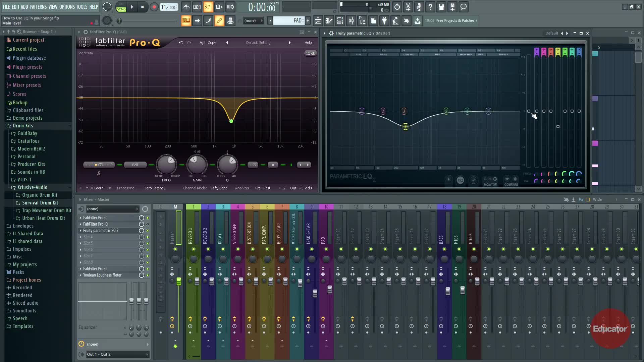Toggle the metronome icon
Image resolution: width=644 pixels, height=362 pixels.
click(186, 7)
